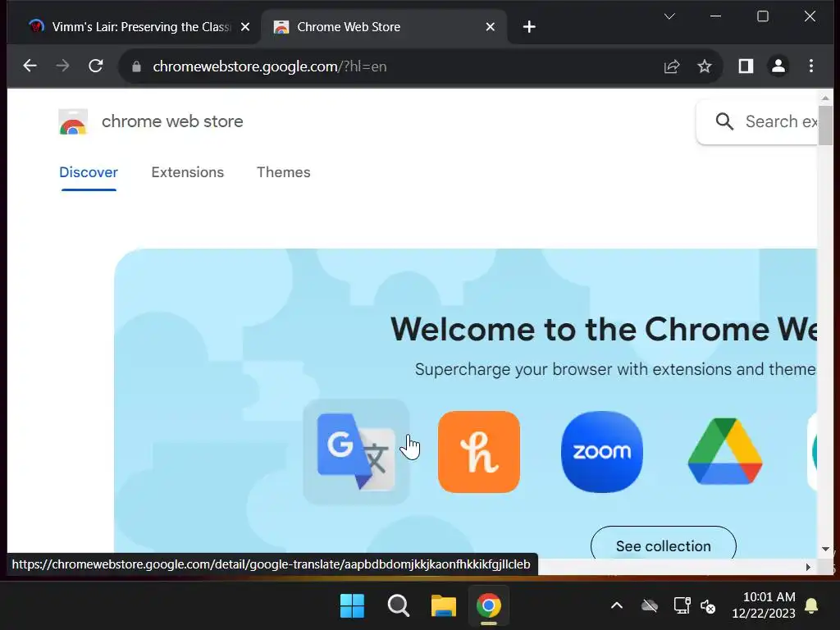The height and width of the screenshot is (630, 840).
Task: Open the tab search dropdown arrow
Action: 669,16
